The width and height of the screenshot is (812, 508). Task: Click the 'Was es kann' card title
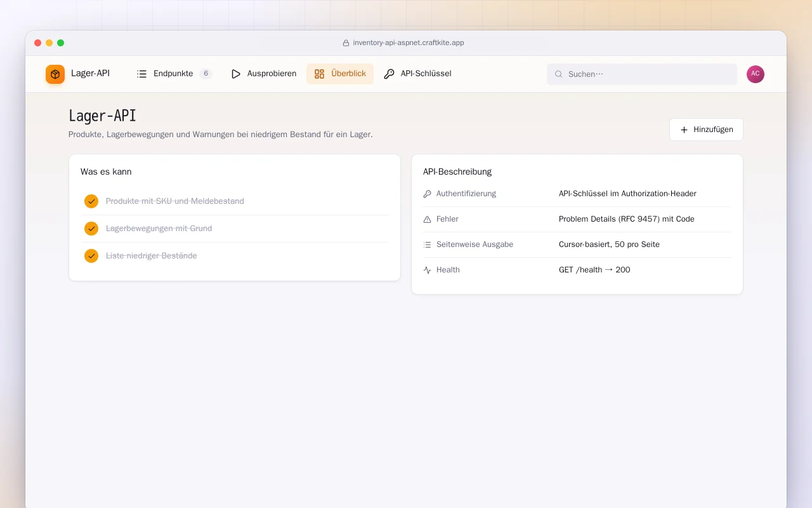point(106,172)
